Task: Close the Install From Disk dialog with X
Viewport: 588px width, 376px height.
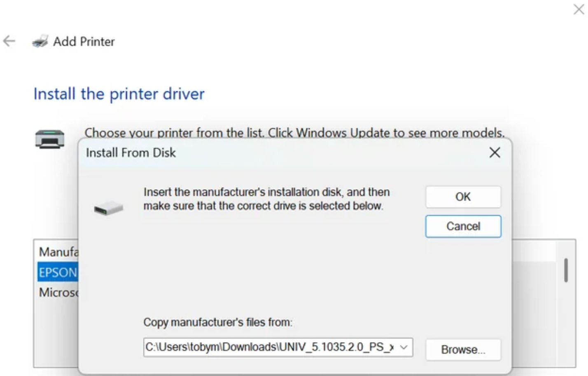Action: coord(495,153)
